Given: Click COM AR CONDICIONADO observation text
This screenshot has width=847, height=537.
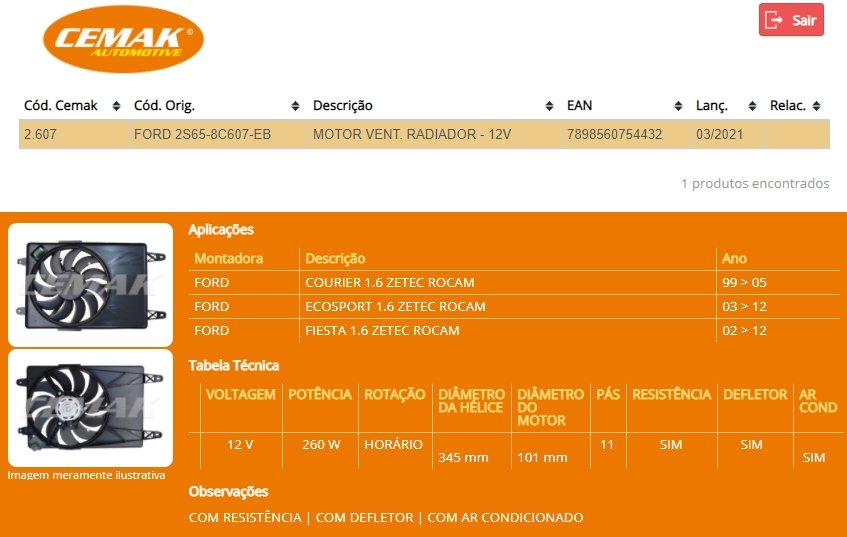Looking at the screenshot, I should 505,518.
